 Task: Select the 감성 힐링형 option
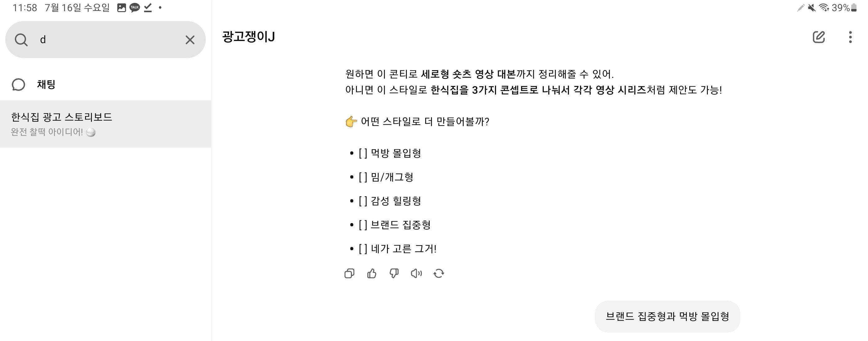coord(390,201)
